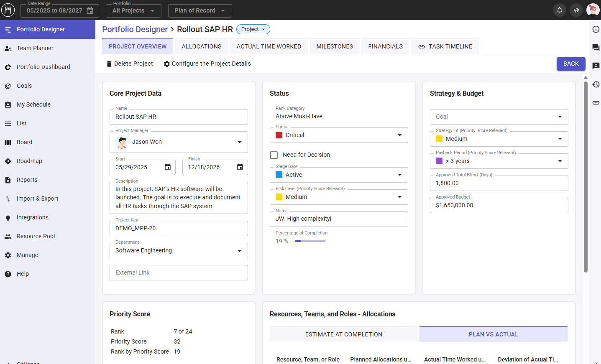This screenshot has width=601, height=364.
Task: Open the Financials tab
Action: (385, 46)
